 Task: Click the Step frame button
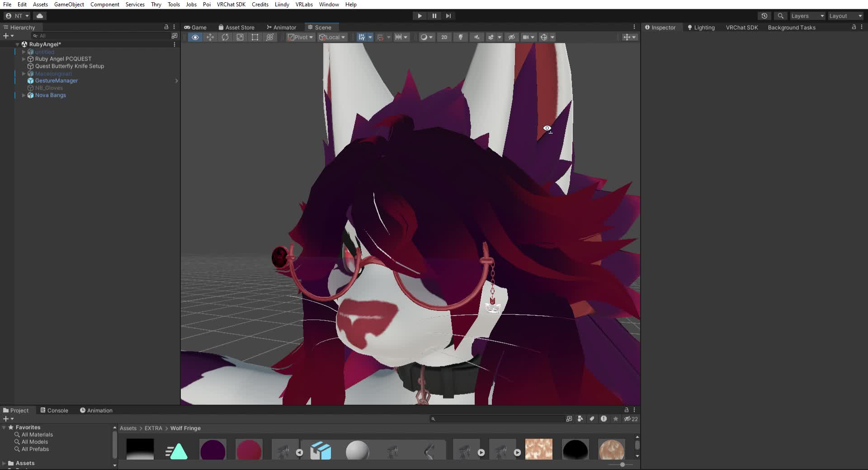(x=448, y=16)
